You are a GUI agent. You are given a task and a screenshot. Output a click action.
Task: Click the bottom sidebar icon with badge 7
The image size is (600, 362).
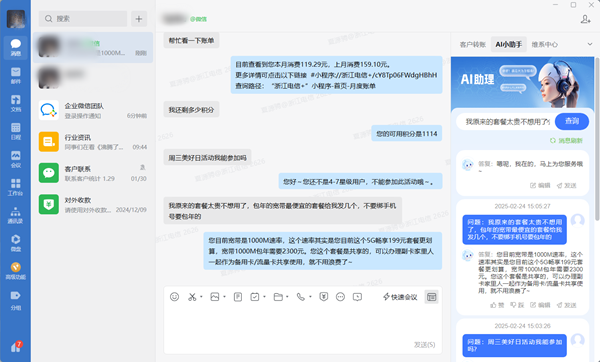pos(16,346)
